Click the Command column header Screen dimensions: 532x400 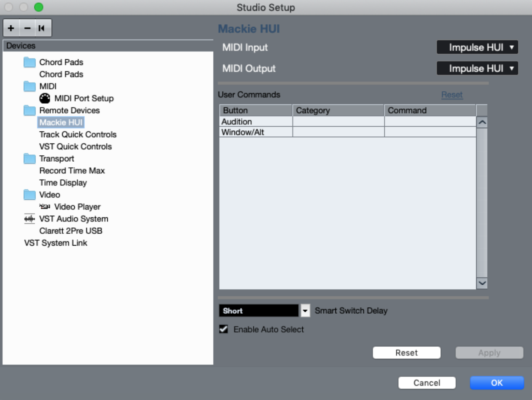click(x=430, y=110)
